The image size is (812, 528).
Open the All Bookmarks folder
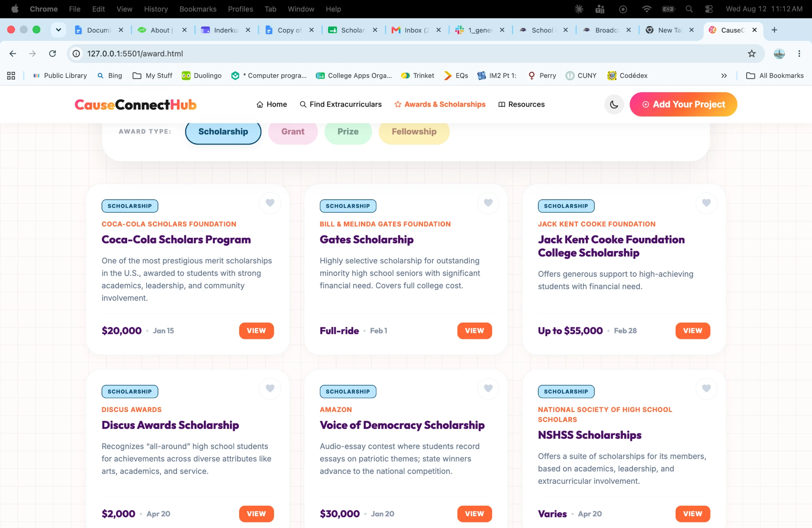pos(775,75)
